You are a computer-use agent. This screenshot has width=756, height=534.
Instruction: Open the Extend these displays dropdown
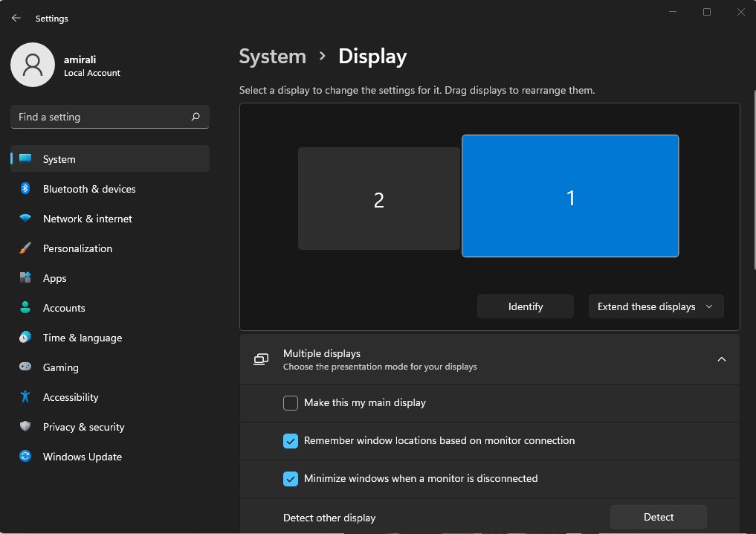[x=656, y=306]
